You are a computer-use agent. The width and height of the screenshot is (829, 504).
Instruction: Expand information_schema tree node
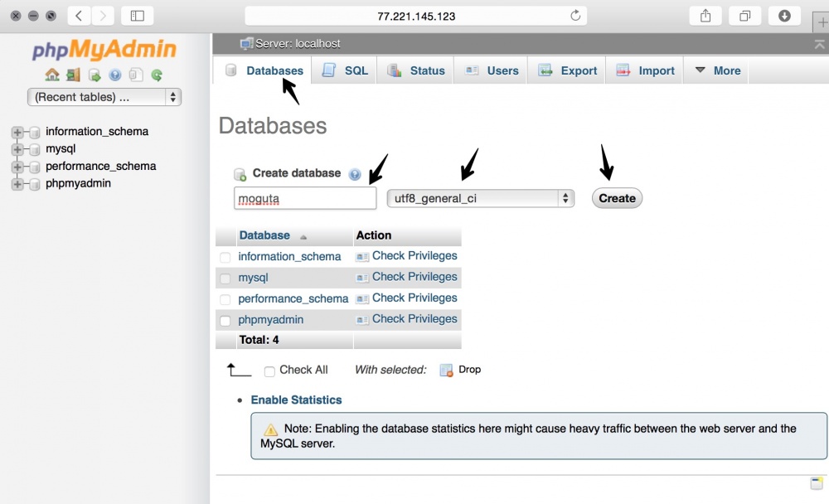(x=17, y=132)
